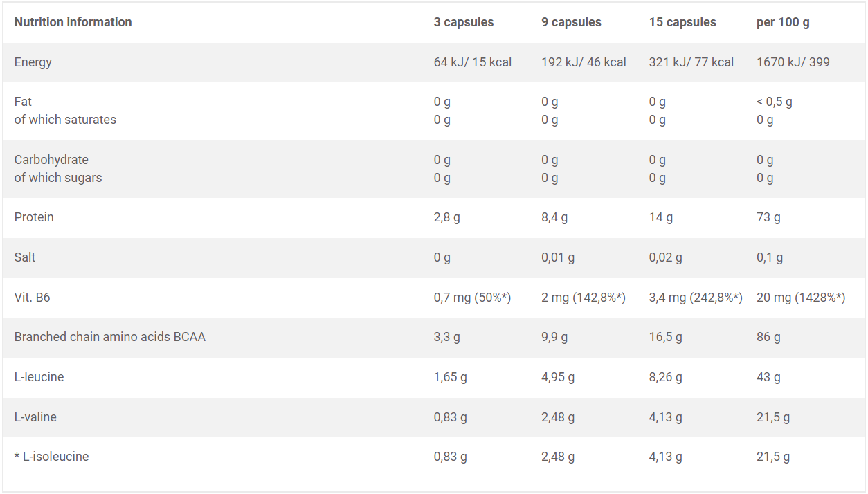Click the '15 capsules' column header

tap(682, 22)
